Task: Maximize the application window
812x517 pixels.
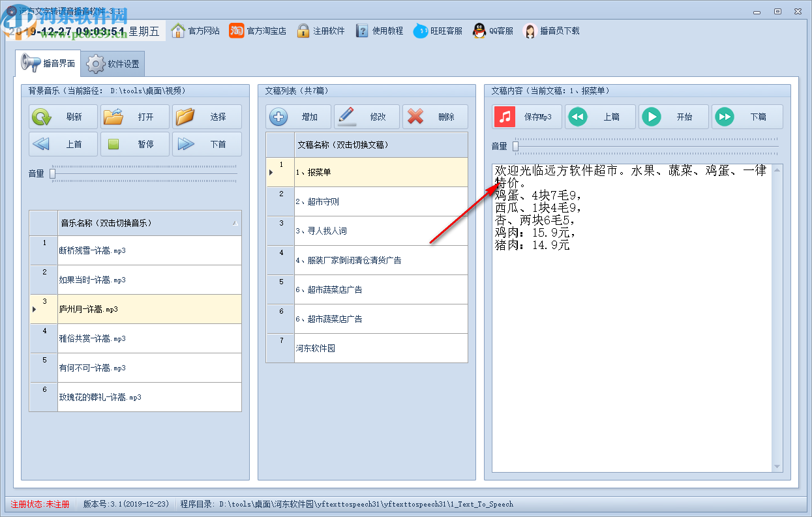Action: point(777,11)
